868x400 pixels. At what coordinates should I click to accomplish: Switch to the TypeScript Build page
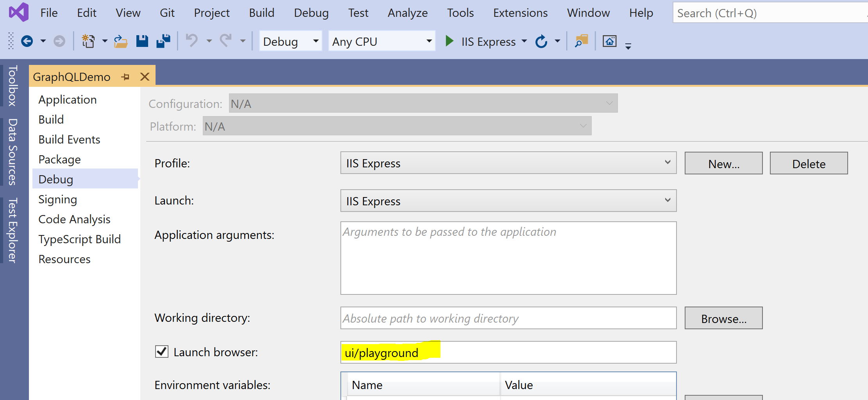coord(79,239)
